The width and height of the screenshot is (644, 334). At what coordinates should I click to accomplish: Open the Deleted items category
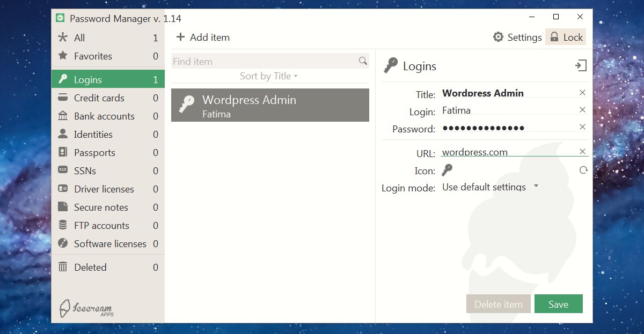[108, 268]
